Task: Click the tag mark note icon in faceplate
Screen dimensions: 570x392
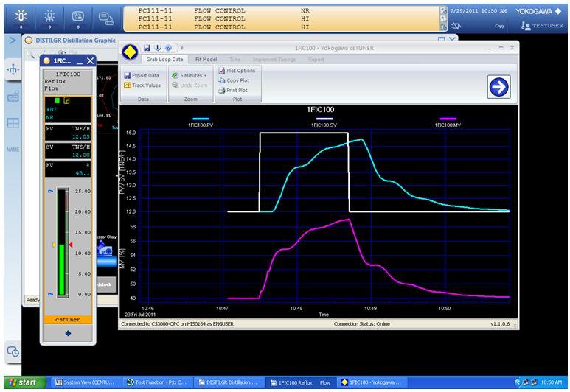Action: click(67, 100)
